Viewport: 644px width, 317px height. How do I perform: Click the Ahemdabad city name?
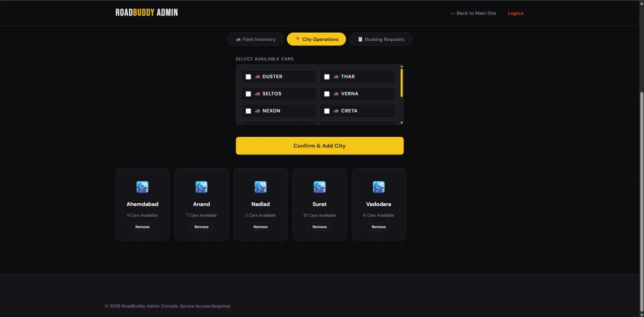click(x=142, y=204)
